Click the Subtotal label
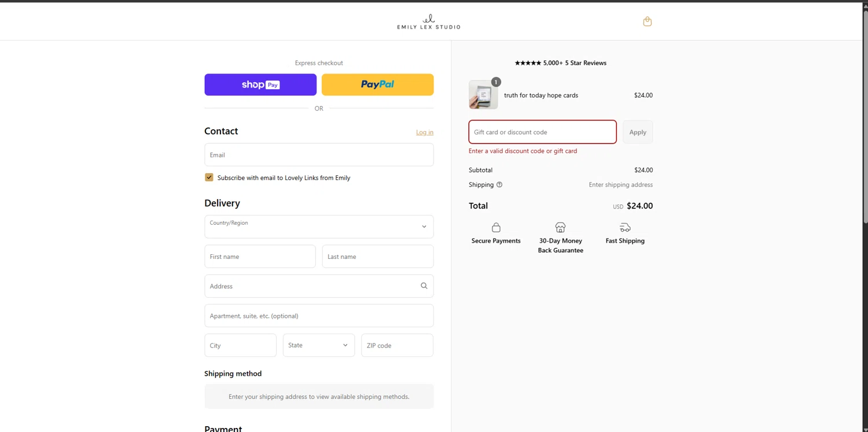The height and width of the screenshot is (432, 868). click(480, 170)
